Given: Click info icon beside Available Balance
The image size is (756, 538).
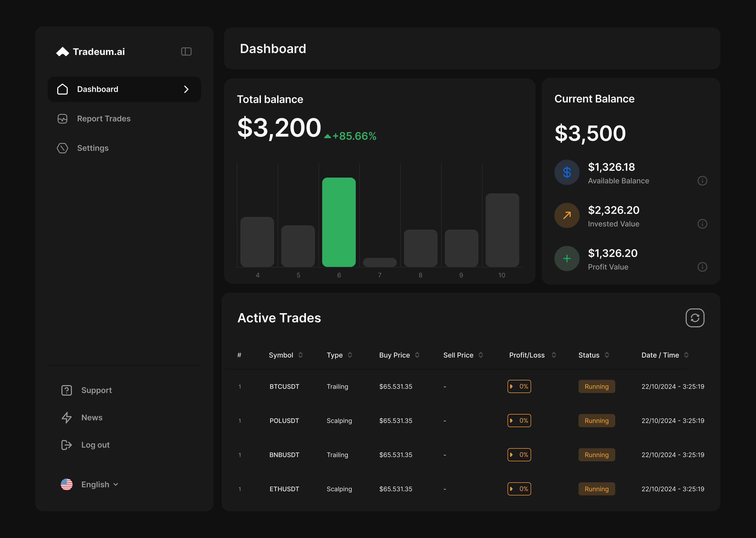Looking at the screenshot, I should 702,181.
